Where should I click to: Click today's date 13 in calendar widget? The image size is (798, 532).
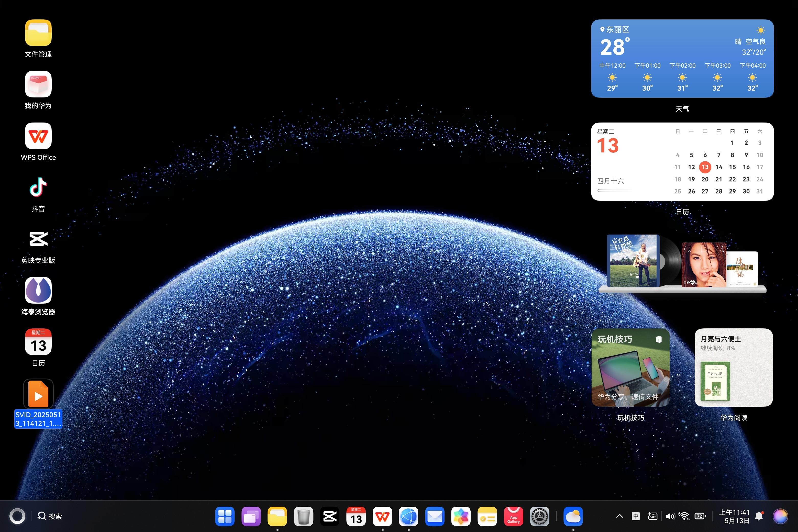(x=705, y=167)
